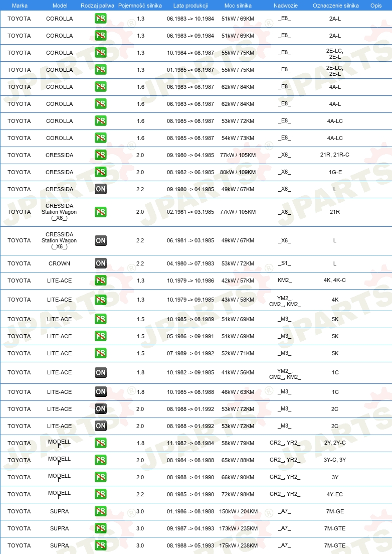This screenshot has width=392, height=554.
Task: Click diesel ON icon for Lite-Ace 46kW / 63KM
Action: coord(101,391)
